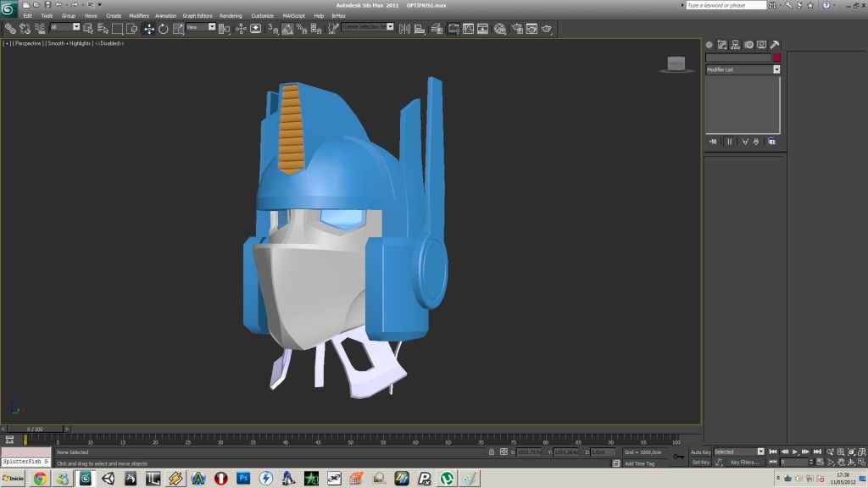The width and height of the screenshot is (868, 488).
Task: Expand the Modifier List dropdown
Action: pyautogui.click(x=776, y=69)
